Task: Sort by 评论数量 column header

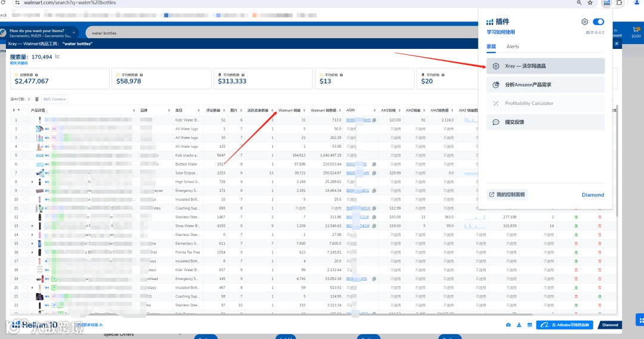Action: tap(215, 110)
